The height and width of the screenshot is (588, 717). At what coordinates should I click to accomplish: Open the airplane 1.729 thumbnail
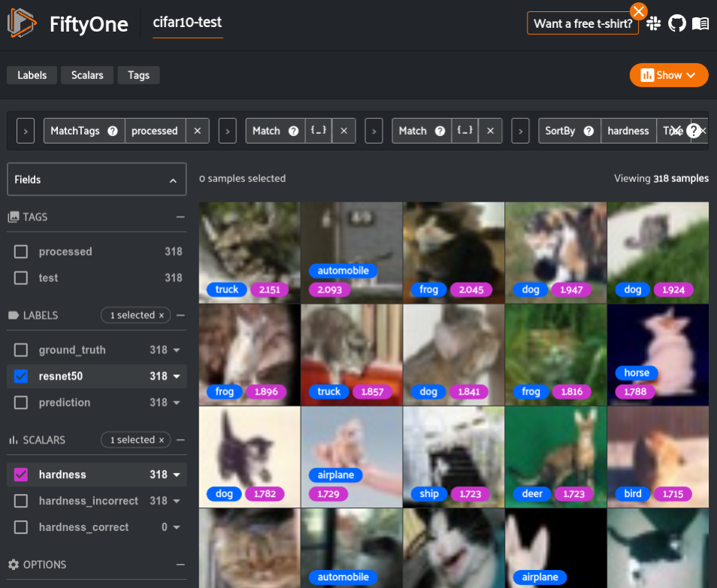[x=352, y=456]
